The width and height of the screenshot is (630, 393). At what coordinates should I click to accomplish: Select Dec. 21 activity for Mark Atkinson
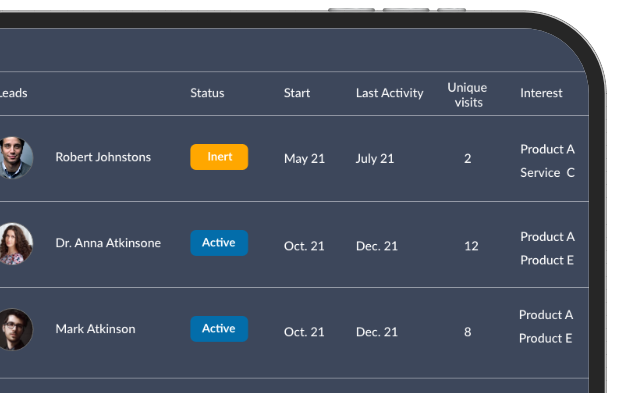pyautogui.click(x=377, y=332)
